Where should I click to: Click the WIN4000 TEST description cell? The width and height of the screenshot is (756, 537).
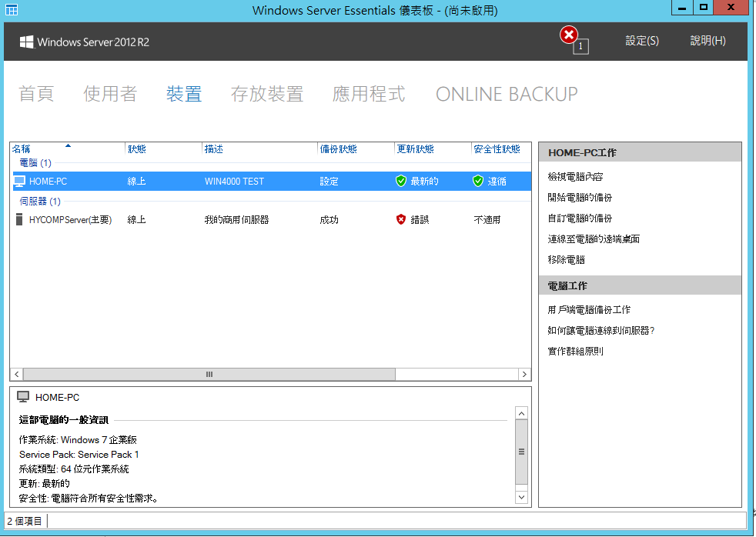click(x=234, y=182)
